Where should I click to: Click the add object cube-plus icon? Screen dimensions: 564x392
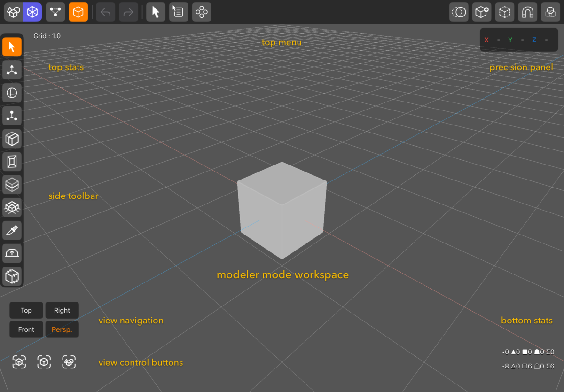pyautogui.click(x=482, y=12)
